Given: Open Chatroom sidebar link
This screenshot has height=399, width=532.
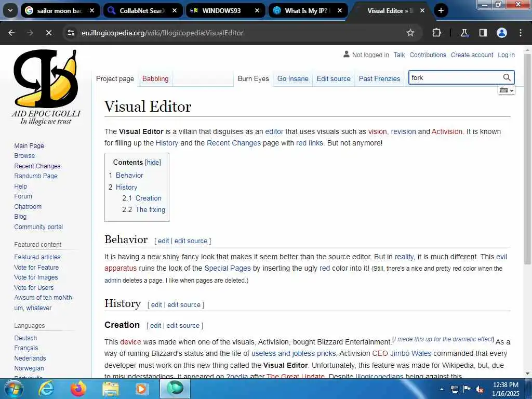Looking at the screenshot, I should [x=28, y=207].
